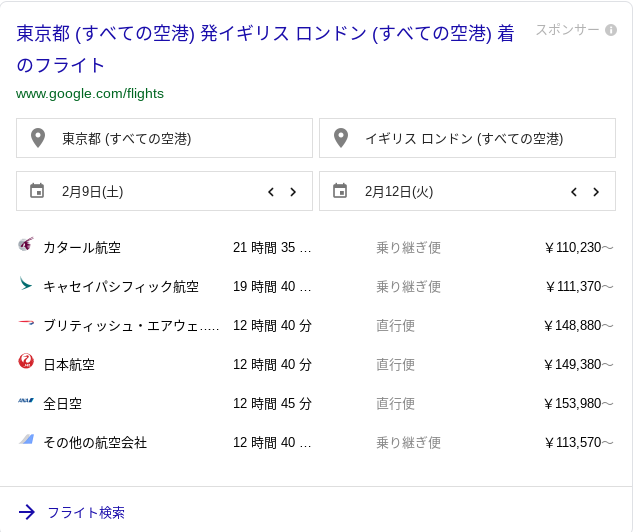Go to next day for departure date 2月9日
639x532 pixels.
pyautogui.click(x=293, y=192)
